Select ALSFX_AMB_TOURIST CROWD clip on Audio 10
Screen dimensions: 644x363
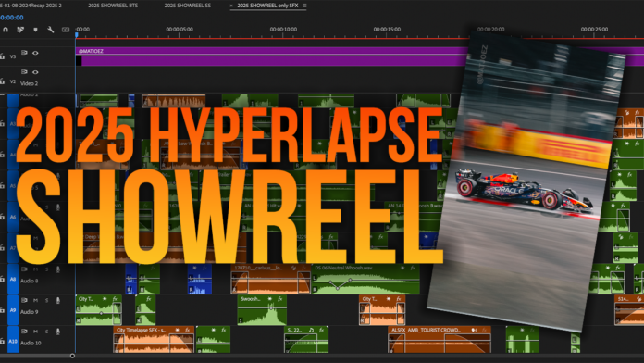pos(440,340)
